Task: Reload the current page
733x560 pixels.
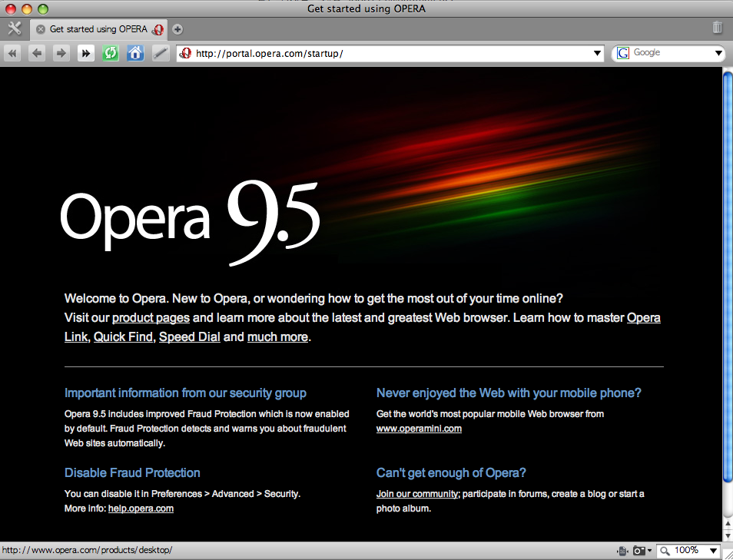Action: (111, 53)
